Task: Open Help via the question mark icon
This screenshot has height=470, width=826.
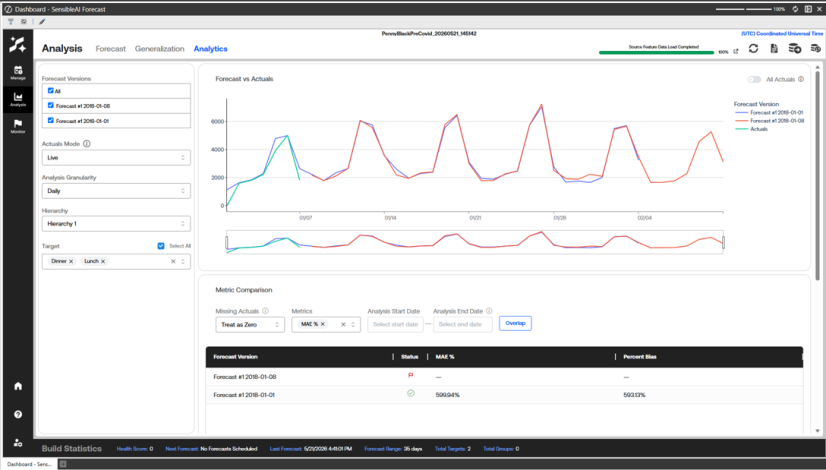Action: coord(18,414)
